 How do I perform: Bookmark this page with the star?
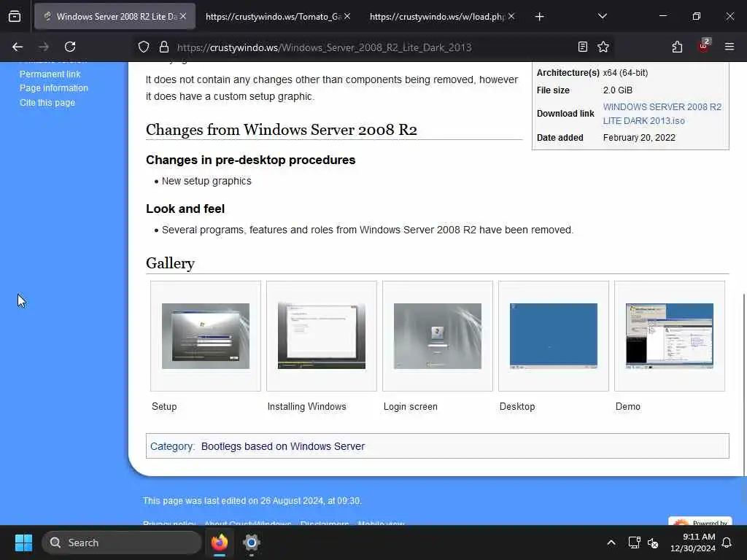pyautogui.click(x=603, y=47)
